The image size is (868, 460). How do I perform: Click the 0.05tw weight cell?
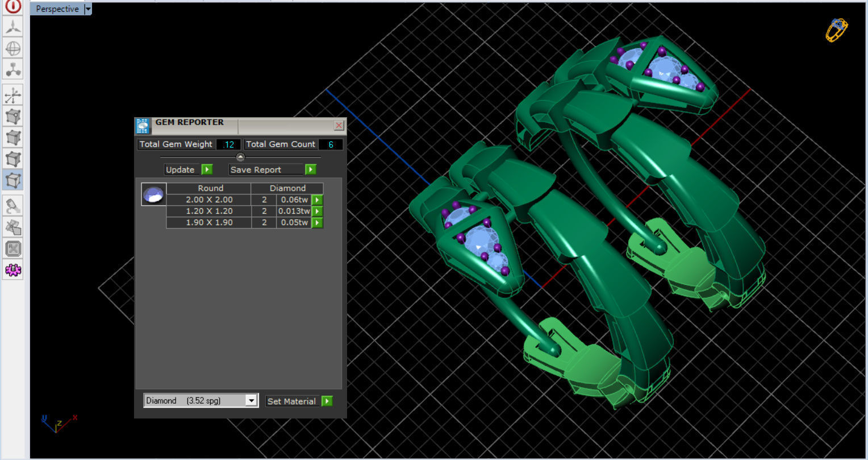click(x=294, y=222)
